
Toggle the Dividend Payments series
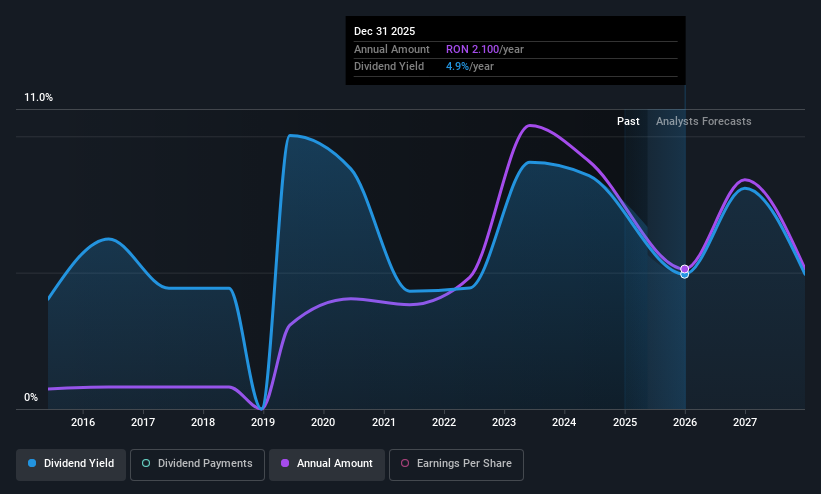coord(197,464)
